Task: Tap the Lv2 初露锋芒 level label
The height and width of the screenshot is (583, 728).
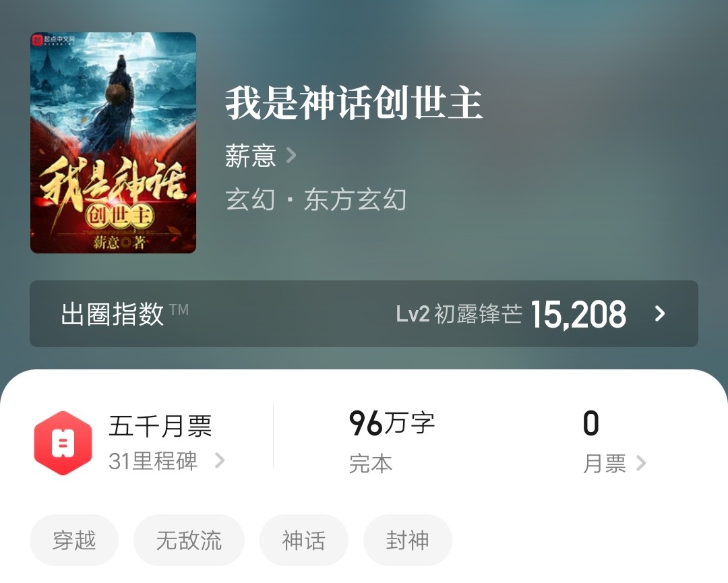Action: tap(459, 314)
